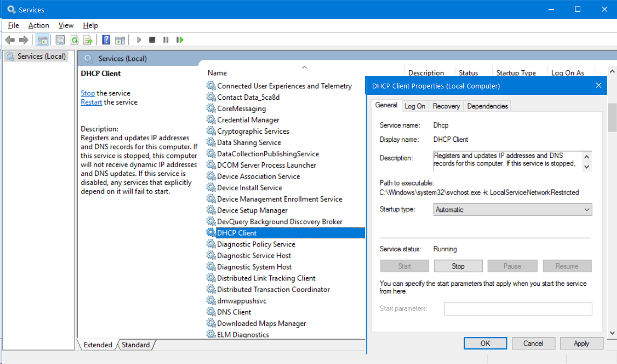Click the Restart Service toolbar icon

tap(180, 40)
